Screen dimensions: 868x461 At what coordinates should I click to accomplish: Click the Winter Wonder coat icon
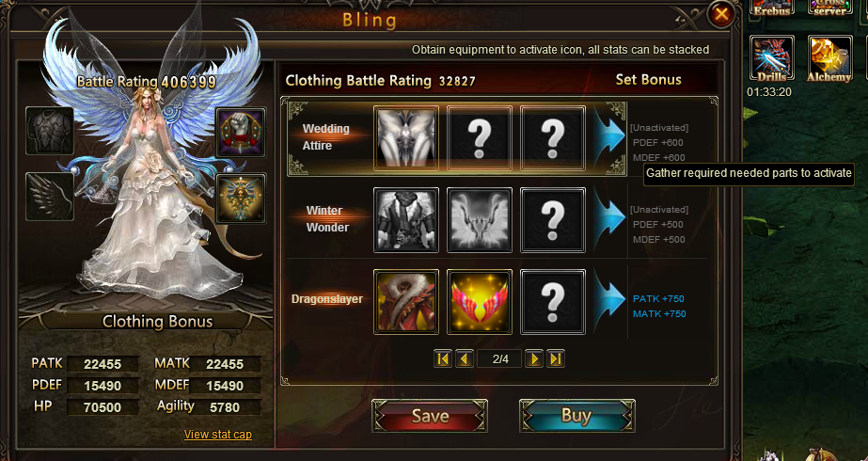point(405,220)
